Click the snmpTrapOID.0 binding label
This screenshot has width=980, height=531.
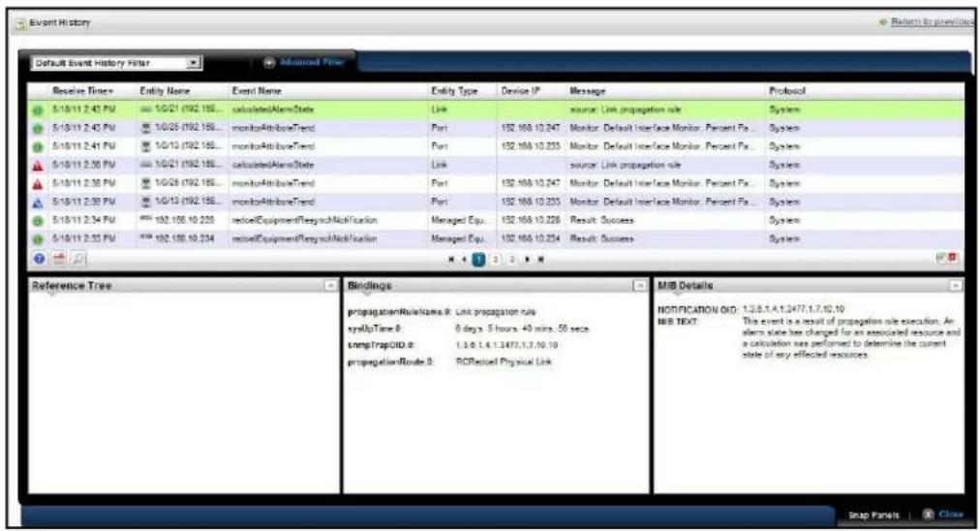(381, 345)
